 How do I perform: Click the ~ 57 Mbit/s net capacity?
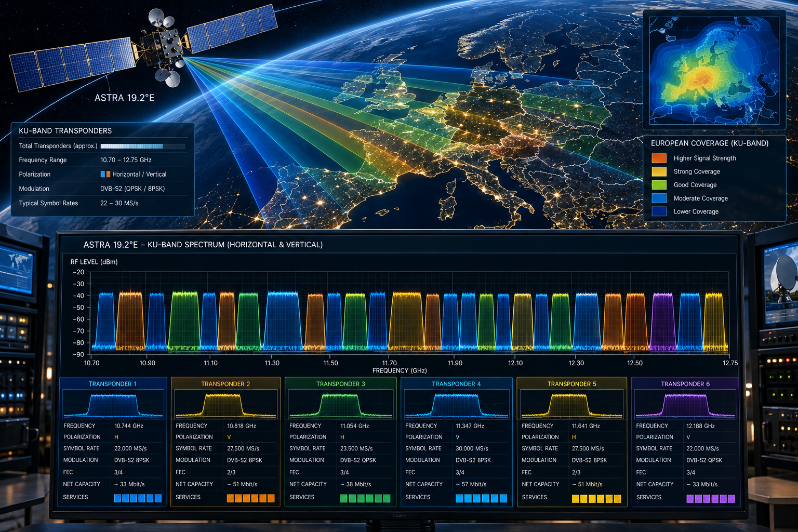click(x=471, y=484)
